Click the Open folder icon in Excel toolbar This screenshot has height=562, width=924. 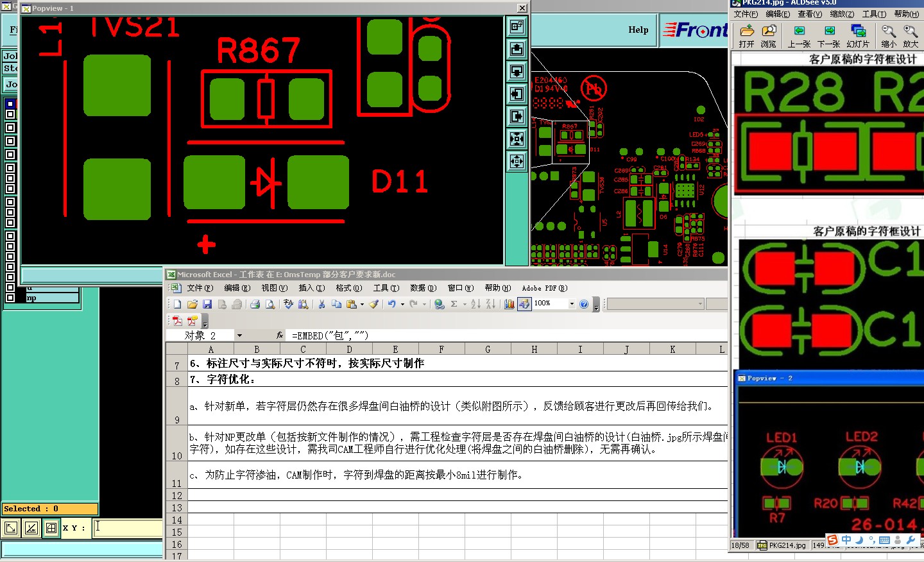point(192,304)
